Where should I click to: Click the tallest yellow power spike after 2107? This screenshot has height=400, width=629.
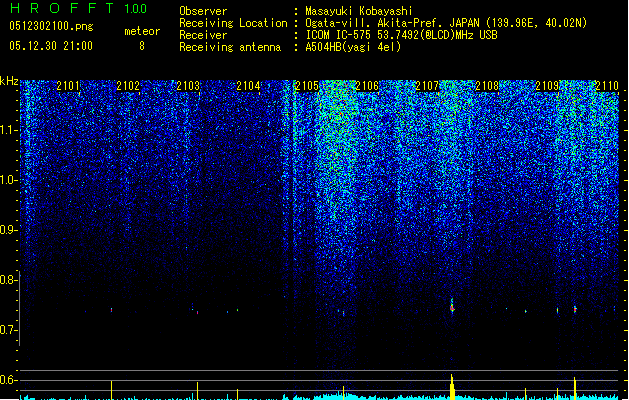pos(452,387)
